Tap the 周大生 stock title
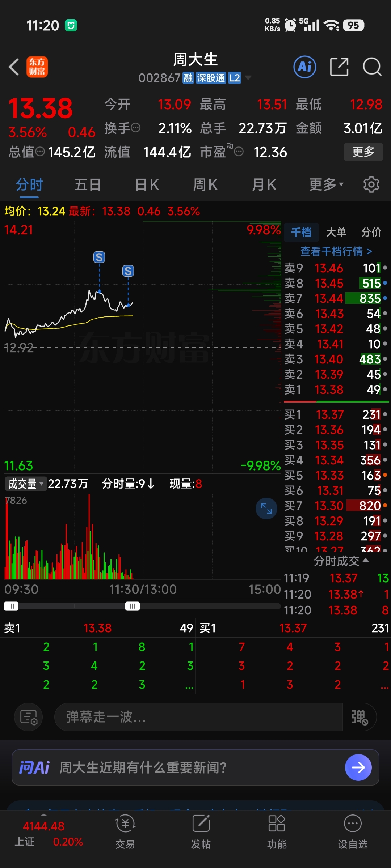 195,60
